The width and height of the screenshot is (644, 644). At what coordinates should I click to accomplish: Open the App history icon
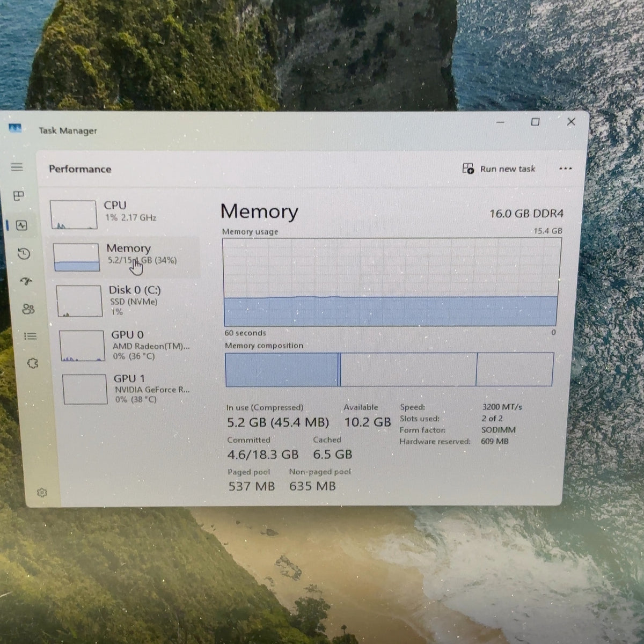[x=24, y=253]
